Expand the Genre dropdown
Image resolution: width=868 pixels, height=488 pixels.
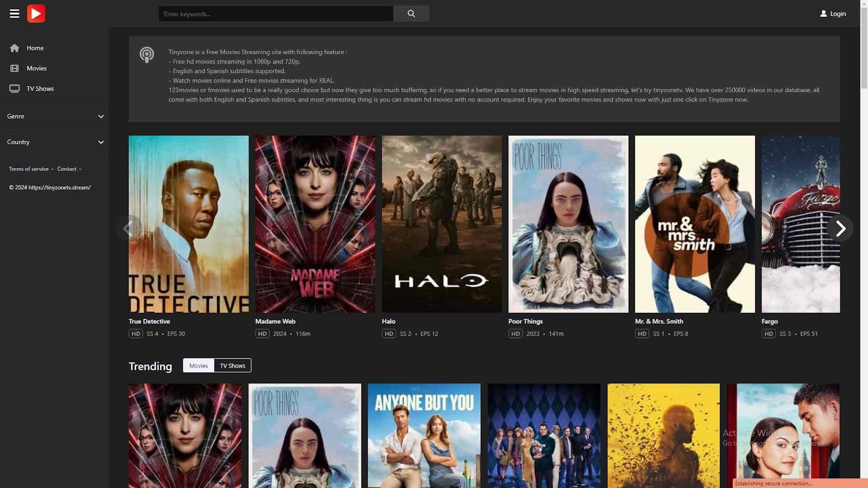point(54,117)
